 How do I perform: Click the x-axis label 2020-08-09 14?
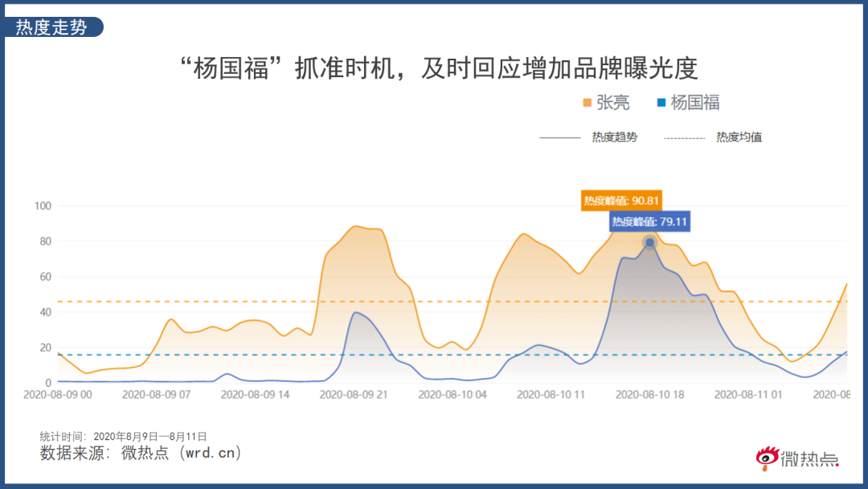click(x=255, y=395)
